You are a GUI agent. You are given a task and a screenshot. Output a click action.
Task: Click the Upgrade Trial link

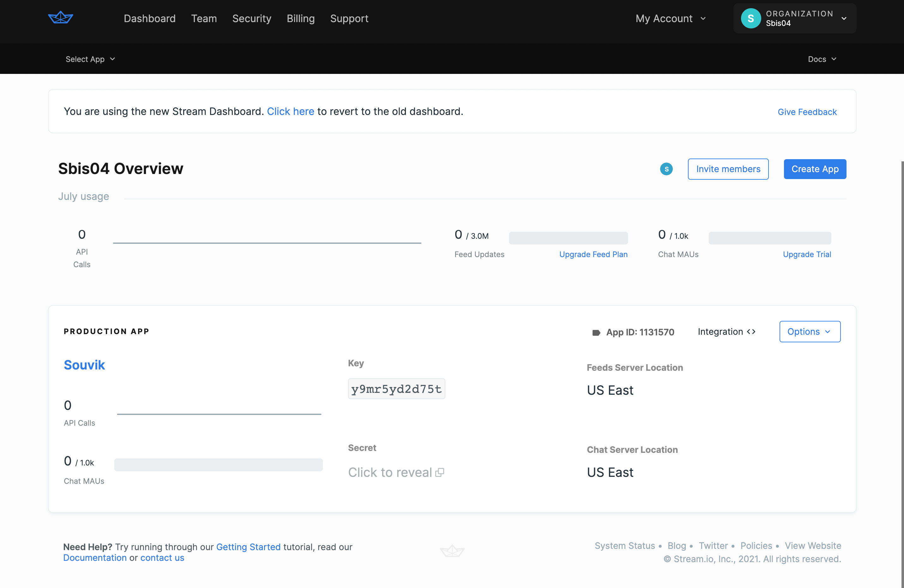(807, 254)
